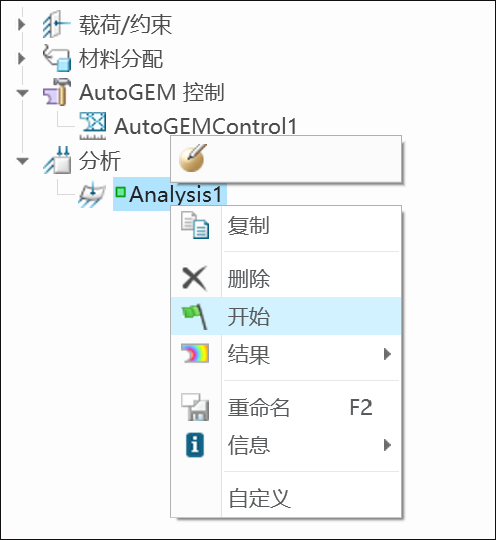
Task: Click the AutoGEM 控制 hammer icon
Action: tap(57, 92)
